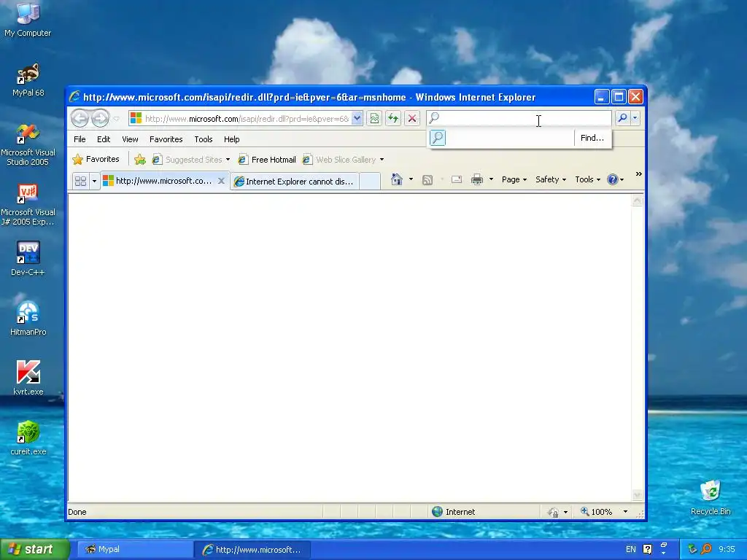Open the address bar history dropdown

pyautogui.click(x=357, y=119)
